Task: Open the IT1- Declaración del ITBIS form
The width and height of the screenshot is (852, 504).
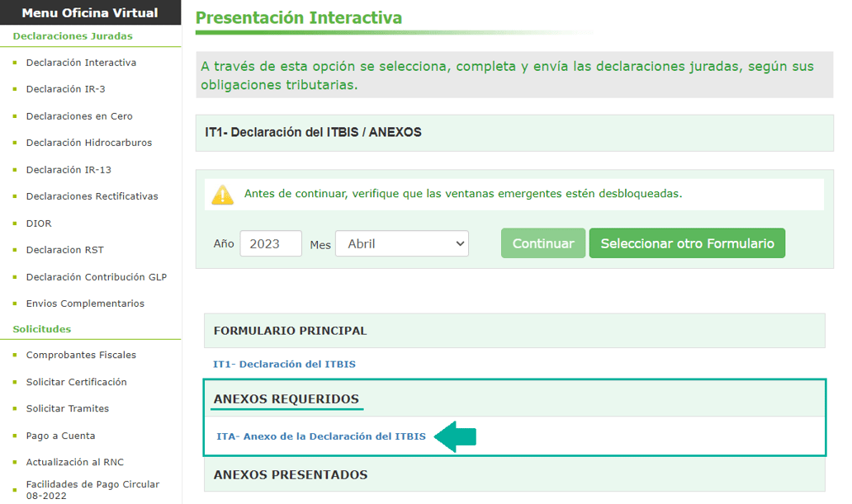Action: click(x=284, y=363)
